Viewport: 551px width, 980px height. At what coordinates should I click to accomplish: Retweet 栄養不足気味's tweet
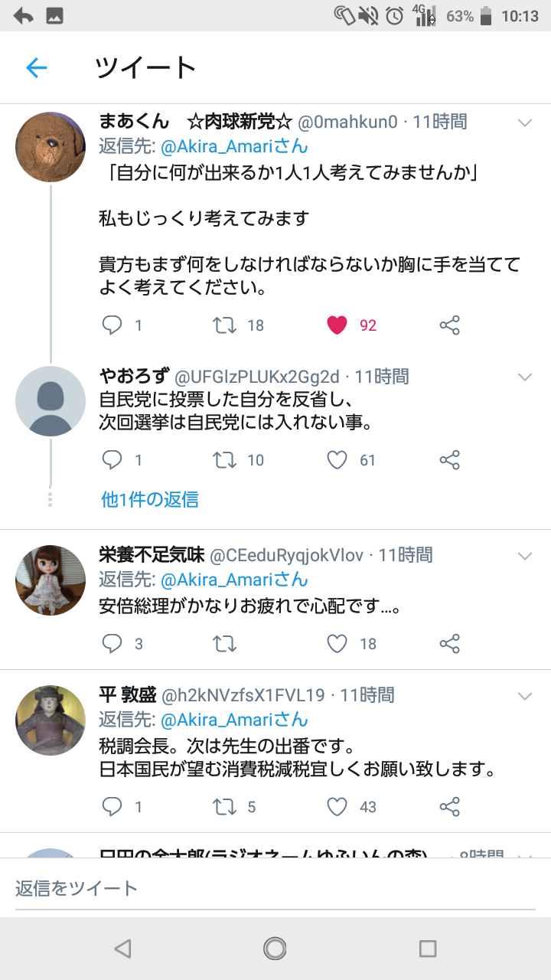coord(224,644)
